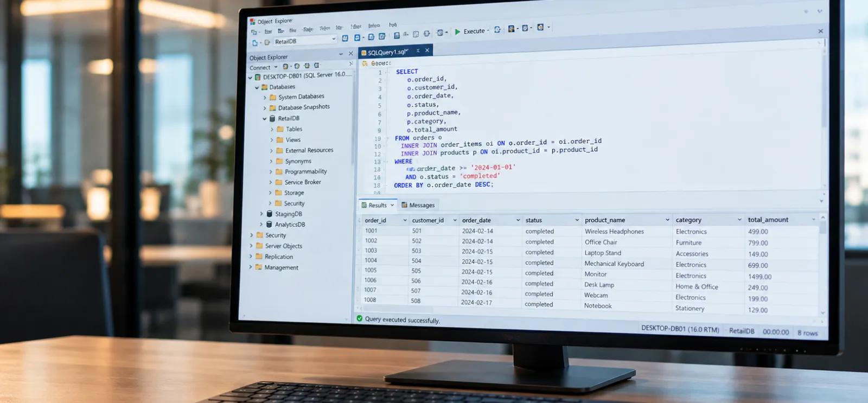Select the Database Snapshots tree item

pyautogui.click(x=304, y=107)
